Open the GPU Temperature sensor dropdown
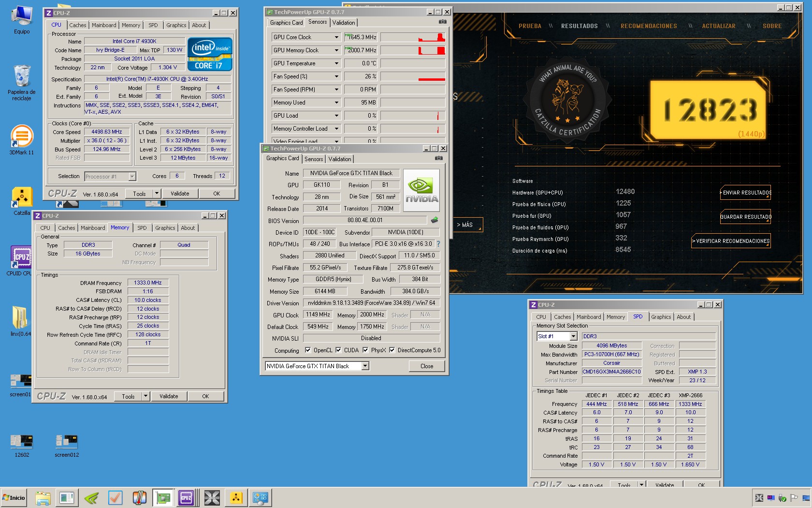The image size is (812, 508). (x=337, y=63)
